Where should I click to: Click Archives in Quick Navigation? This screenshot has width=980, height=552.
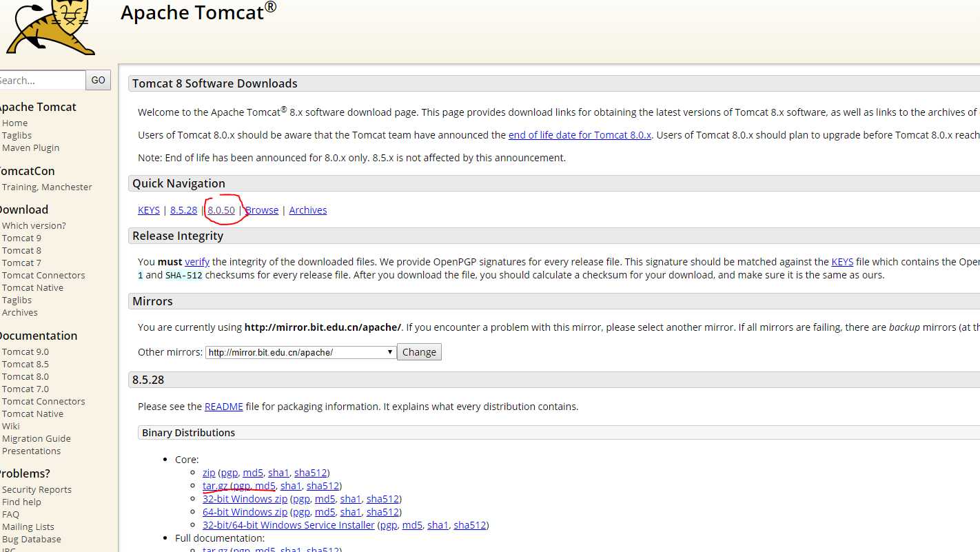[x=308, y=210]
